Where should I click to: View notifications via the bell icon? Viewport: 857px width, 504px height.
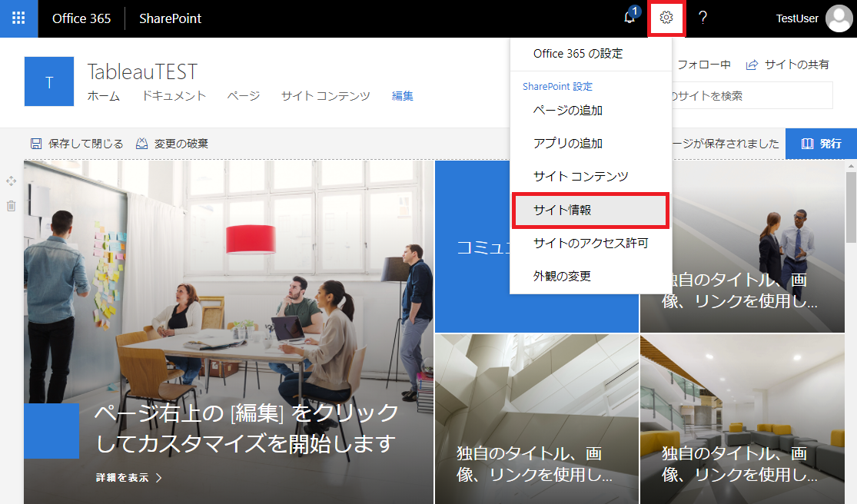tap(628, 18)
